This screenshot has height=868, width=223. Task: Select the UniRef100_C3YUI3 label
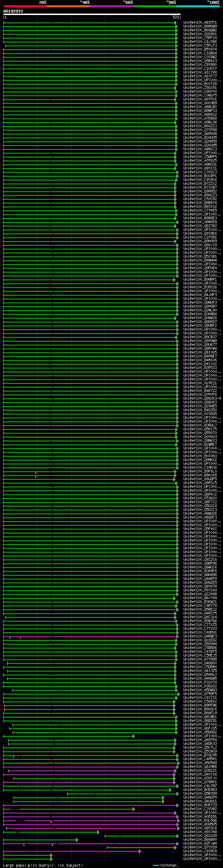(200, 172)
